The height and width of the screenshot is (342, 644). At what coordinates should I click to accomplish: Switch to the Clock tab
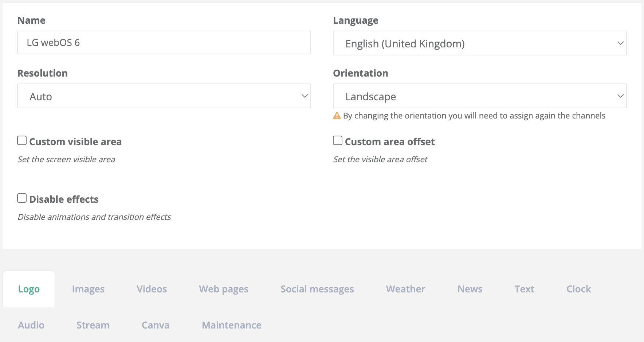coord(578,289)
